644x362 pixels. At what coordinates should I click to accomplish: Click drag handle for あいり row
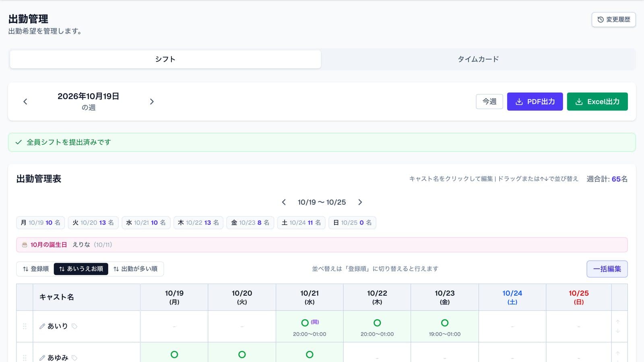tap(25, 326)
